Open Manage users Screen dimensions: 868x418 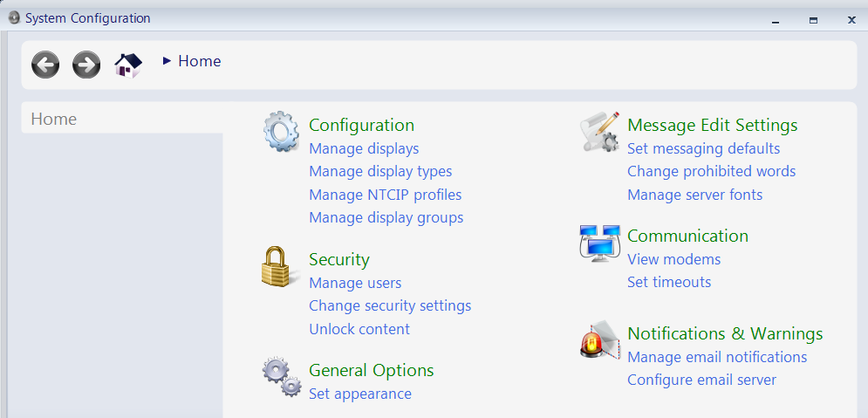355,283
